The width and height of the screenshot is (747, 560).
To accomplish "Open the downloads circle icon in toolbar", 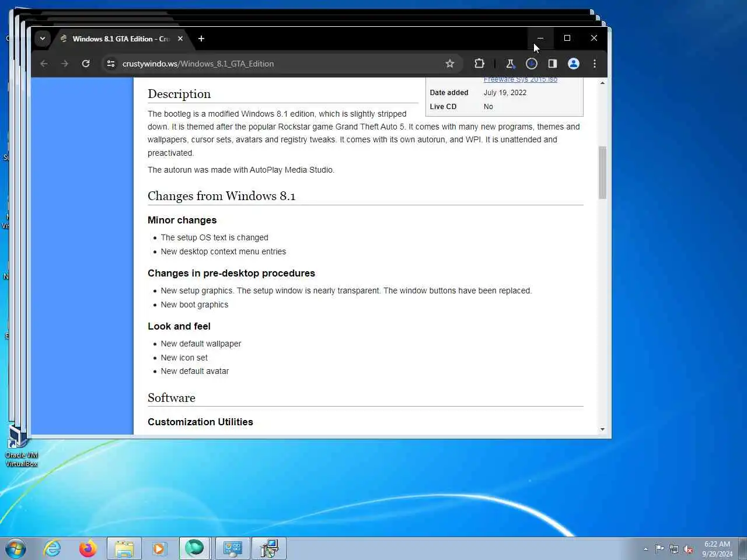I will pyautogui.click(x=531, y=64).
